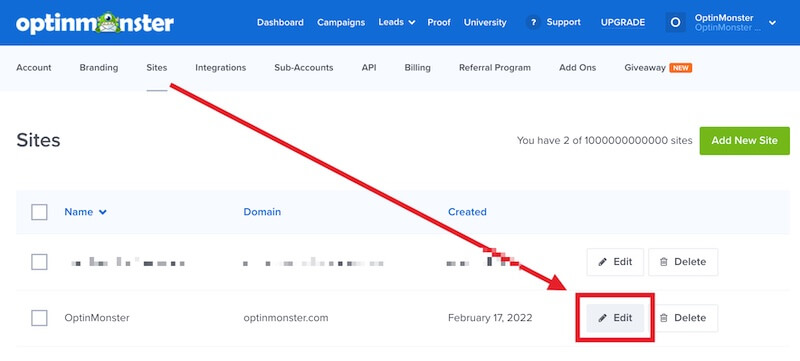Click the February 17, 2022 date

[490, 318]
